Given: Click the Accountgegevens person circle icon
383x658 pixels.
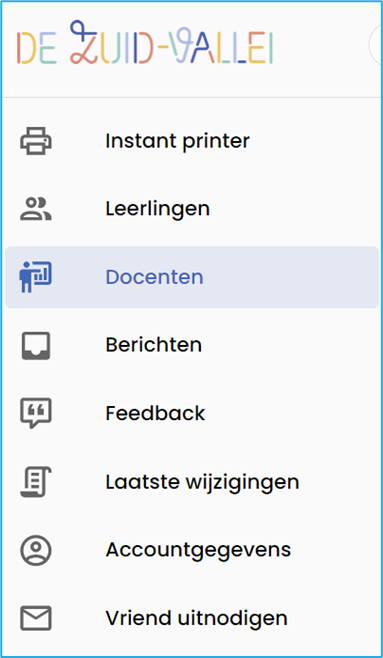Looking at the screenshot, I should pos(36,550).
